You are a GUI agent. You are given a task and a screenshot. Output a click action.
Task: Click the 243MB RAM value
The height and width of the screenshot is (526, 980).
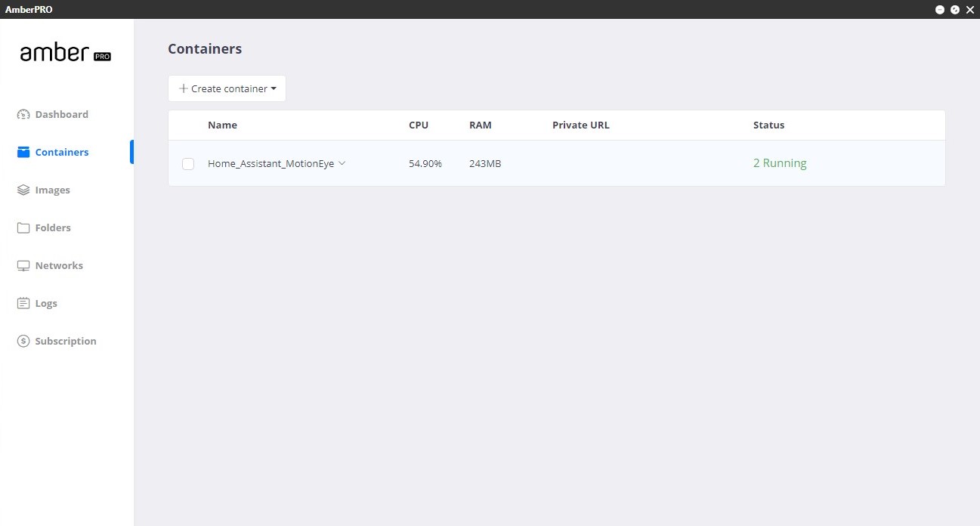(485, 164)
